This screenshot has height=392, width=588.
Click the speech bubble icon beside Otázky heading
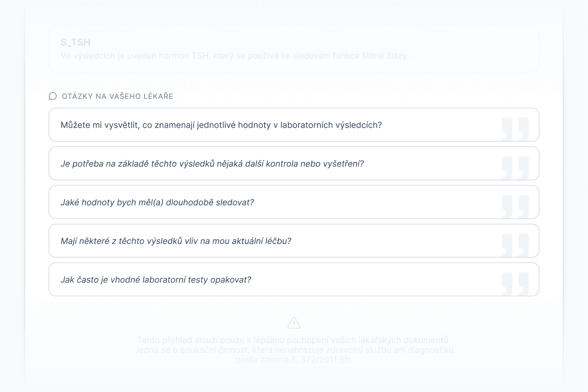[53, 96]
